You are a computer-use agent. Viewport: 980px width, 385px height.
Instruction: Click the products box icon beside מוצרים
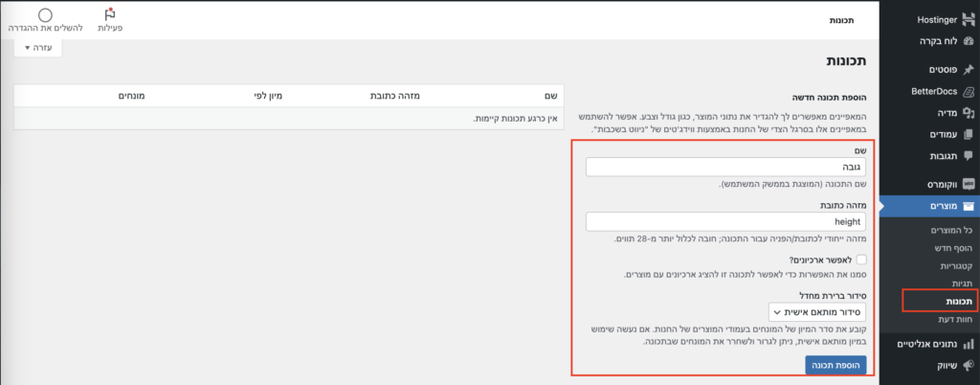coord(969,206)
